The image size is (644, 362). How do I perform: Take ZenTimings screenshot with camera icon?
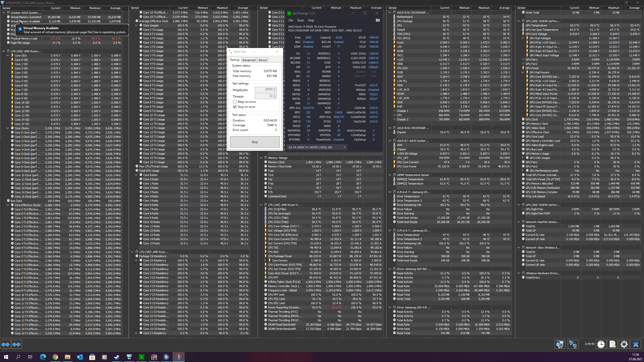point(378,20)
